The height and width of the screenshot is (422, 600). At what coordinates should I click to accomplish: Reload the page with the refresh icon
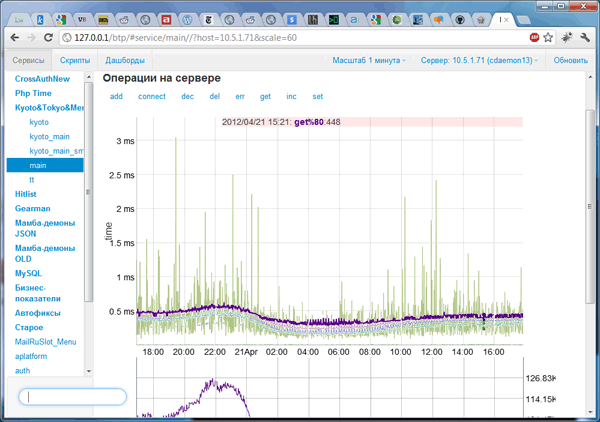48,37
